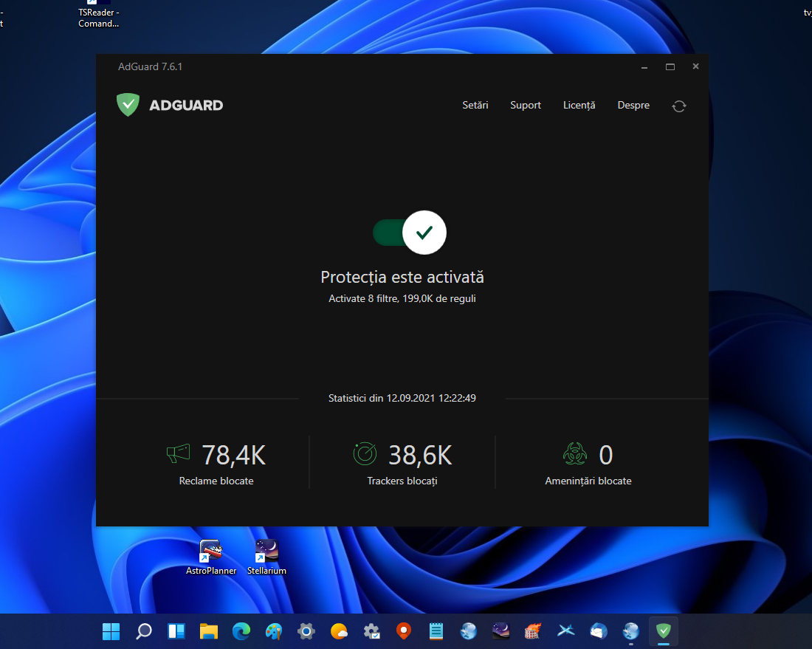The height and width of the screenshot is (649, 812).
Task: Open the airplane taskbar icon
Action: point(565,631)
